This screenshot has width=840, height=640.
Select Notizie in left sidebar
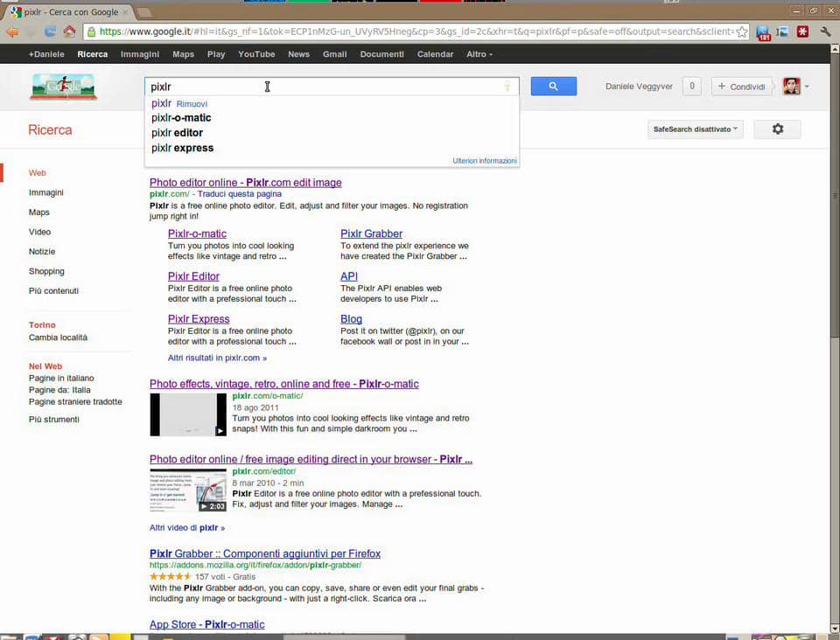click(x=42, y=252)
